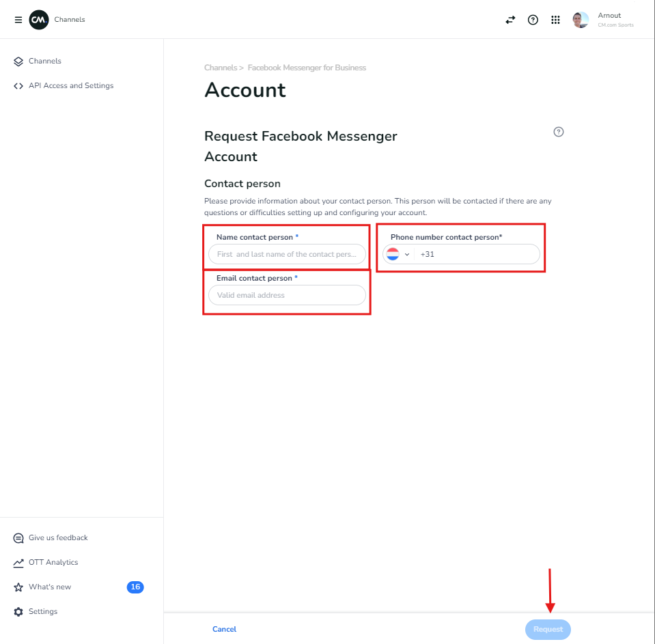Viewport: 655px width, 644px height.
Task: Click the switch account arrows icon
Action: coord(510,20)
